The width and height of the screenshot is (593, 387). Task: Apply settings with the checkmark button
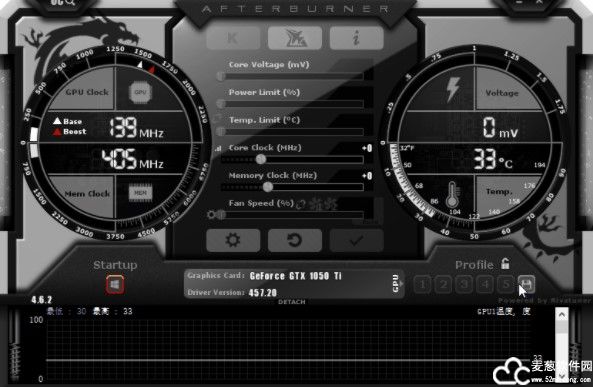(356, 240)
